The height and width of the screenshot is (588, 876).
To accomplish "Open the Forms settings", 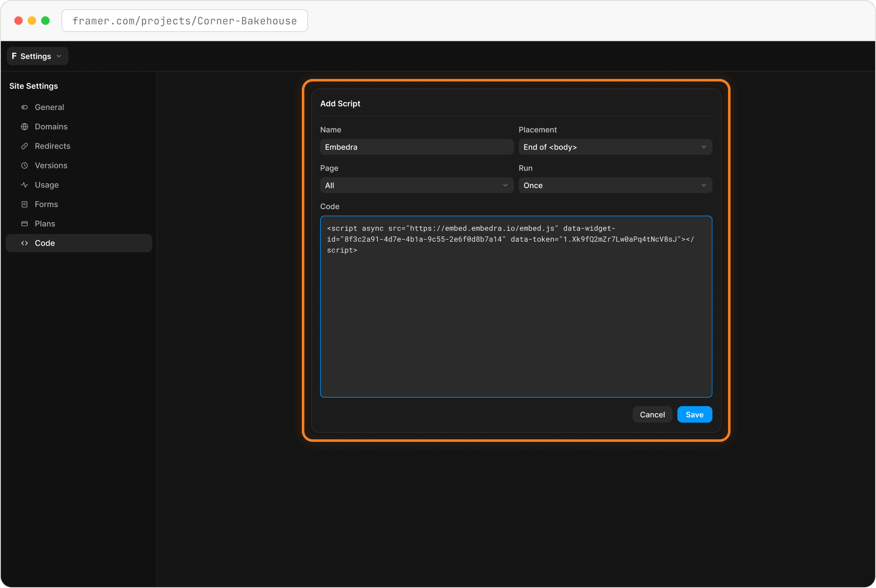I will (79, 204).
